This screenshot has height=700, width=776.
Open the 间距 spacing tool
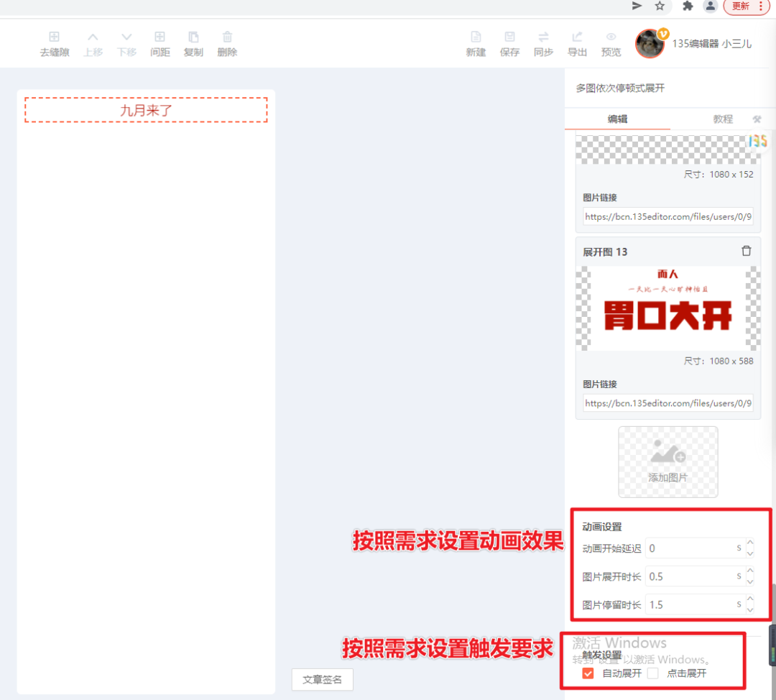(160, 44)
